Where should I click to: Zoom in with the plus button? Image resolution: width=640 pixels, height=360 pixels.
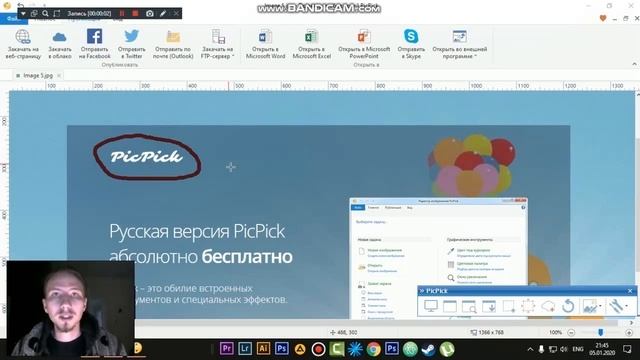coord(629,333)
